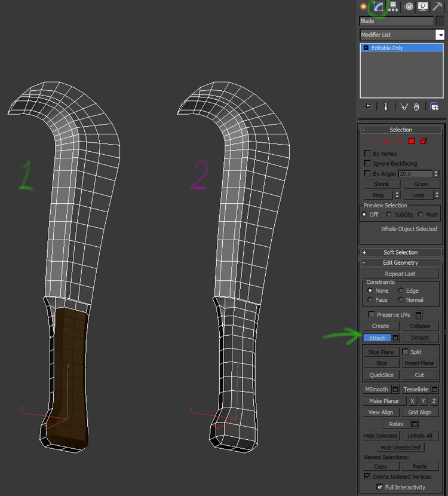Viewport: 448px width, 496px height.
Task: Open the Utilities hammer tab
Action: (438, 7)
